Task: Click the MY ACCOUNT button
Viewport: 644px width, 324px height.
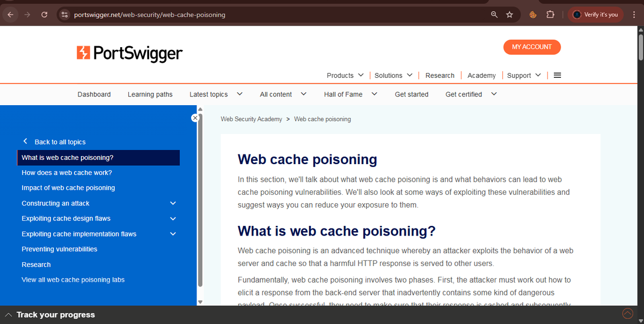Action: pos(532,47)
